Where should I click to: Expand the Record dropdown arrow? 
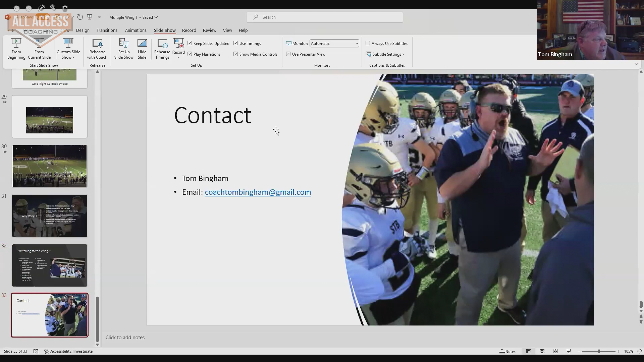(178, 58)
